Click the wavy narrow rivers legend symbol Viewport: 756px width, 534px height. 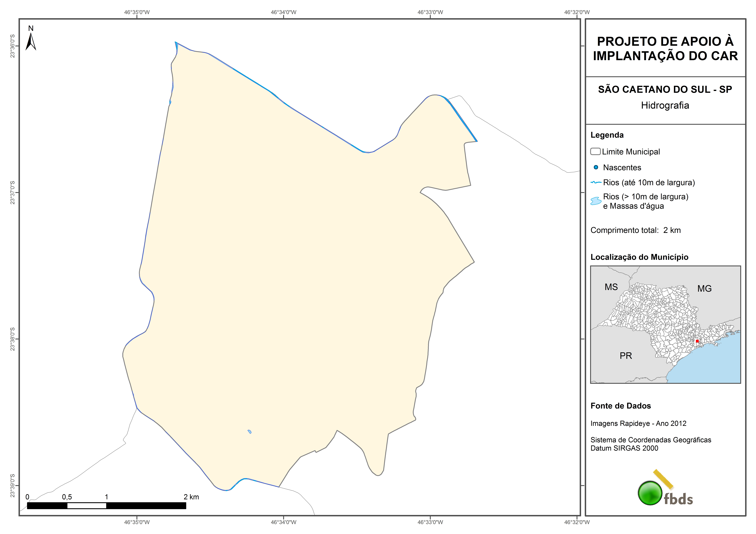pyautogui.click(x=596, y=182)
